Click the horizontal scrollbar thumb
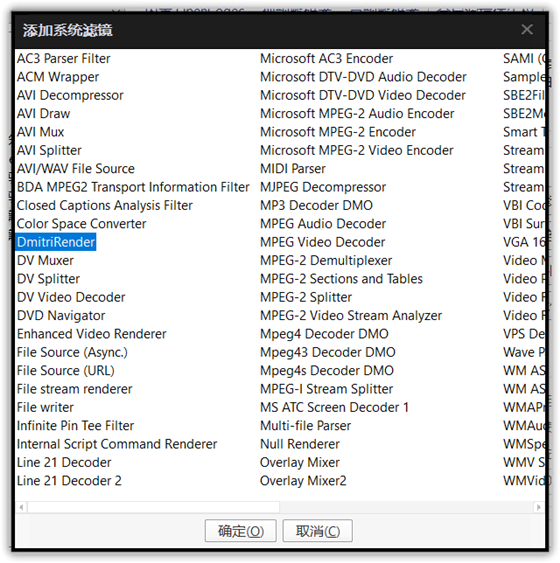The image size is (560, 563). click(153, 507)
